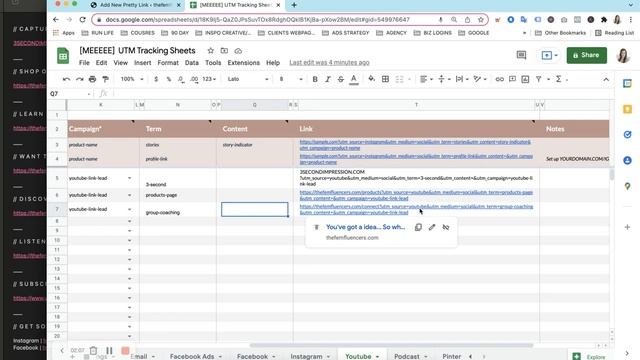
Task: Switch to Add New Pretty Link browser tab
Action: (136, 5)
